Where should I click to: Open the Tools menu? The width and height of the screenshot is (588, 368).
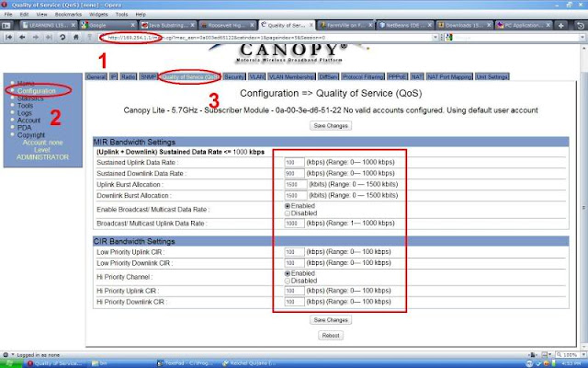pyautogui.click(x=121, y=15)
